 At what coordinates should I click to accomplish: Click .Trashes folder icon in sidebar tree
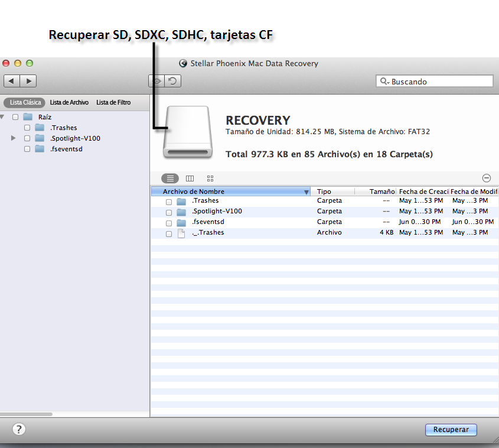click(40, 128)
